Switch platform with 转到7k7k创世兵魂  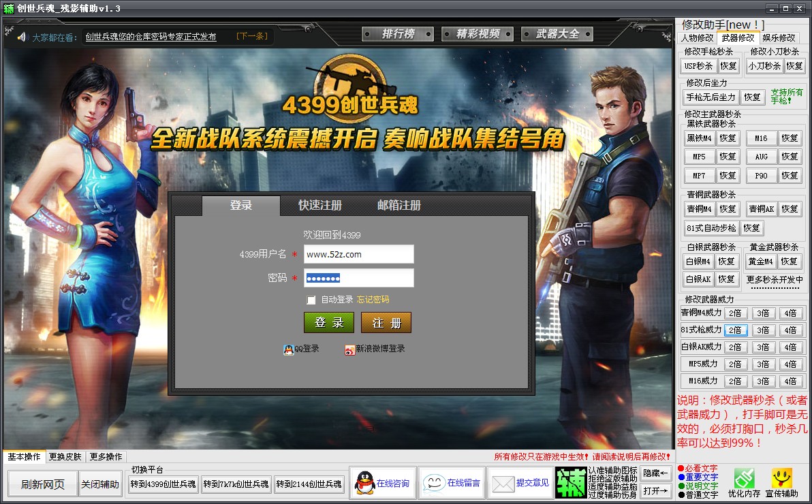pos(236,484)
